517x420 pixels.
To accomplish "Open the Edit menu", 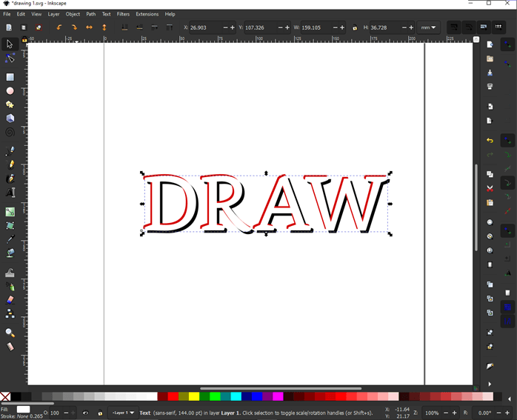I will 21,14.
